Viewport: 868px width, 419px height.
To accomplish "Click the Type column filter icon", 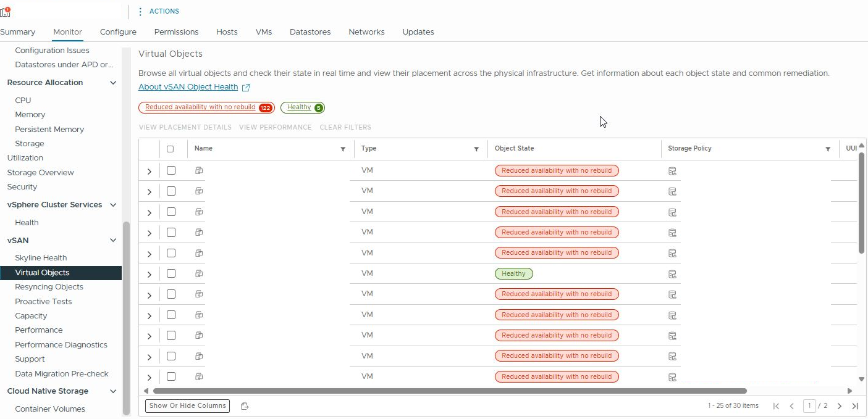I will (476, 149).
